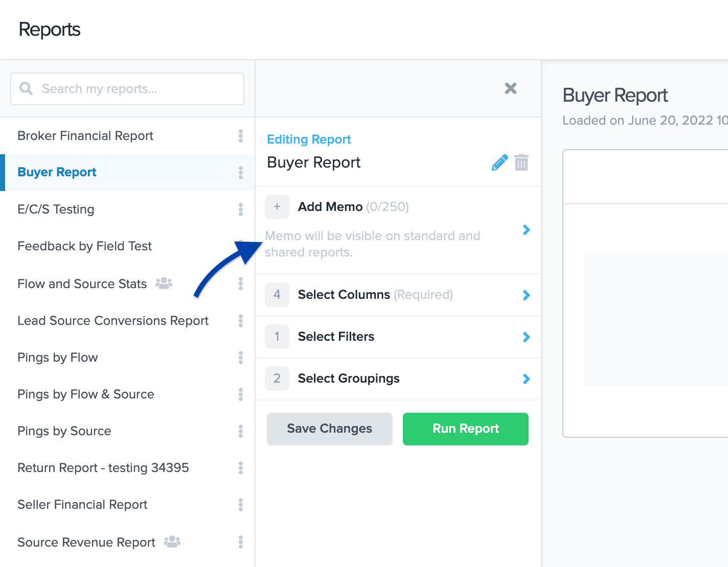The width and height of the screenshot is (728, 567).
Task: Click the green Run Report button
Action: click(x=465, y=429)
